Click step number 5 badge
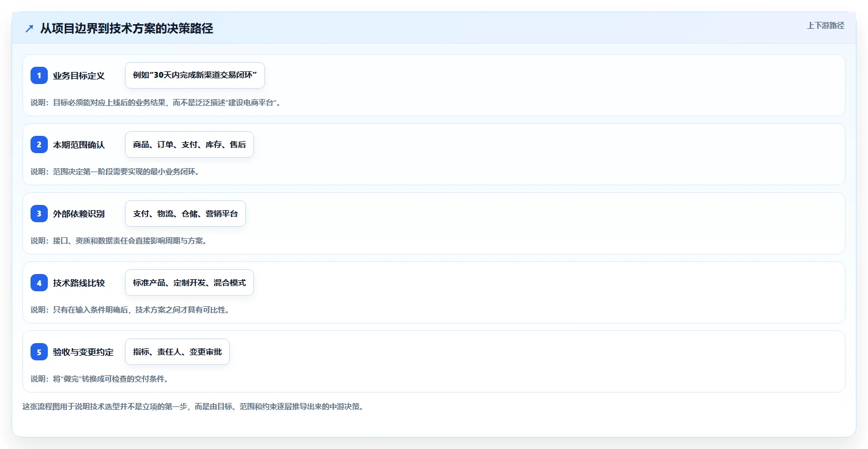The image size is (868, 449). point(39,352)
